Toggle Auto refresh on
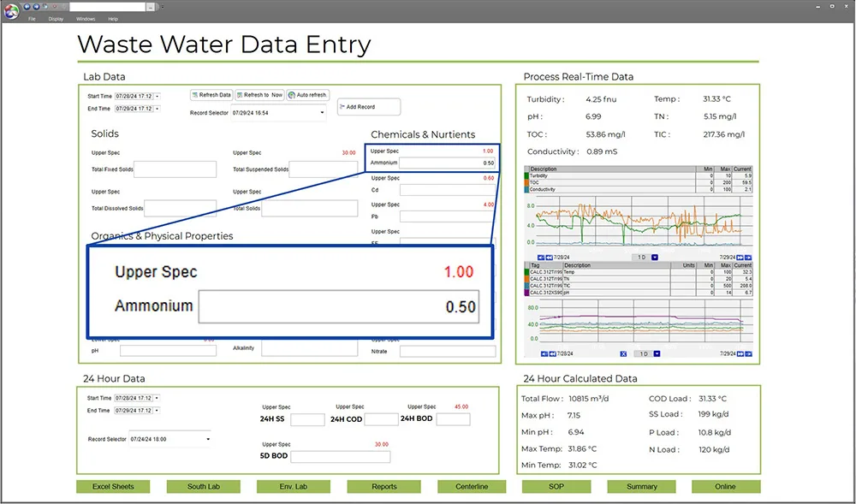Image resolution: width=856 pixels, height=504 pixels. (x=307, y=95)
